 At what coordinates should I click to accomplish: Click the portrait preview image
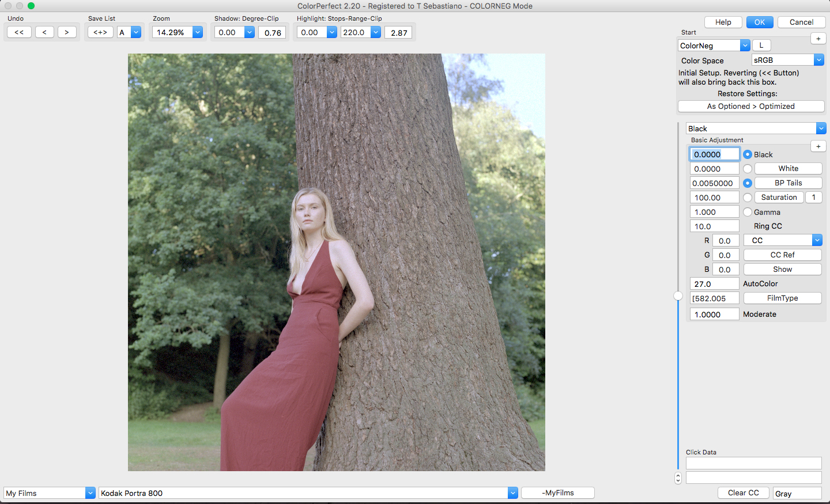[337, 263]
